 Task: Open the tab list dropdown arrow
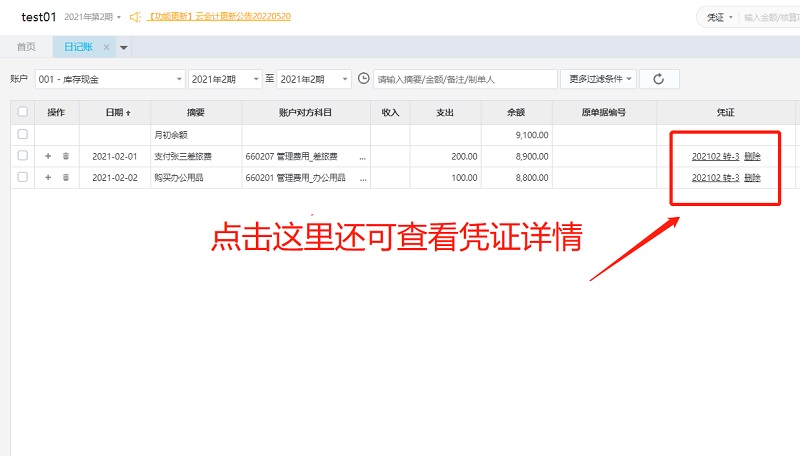click(124, 47)
